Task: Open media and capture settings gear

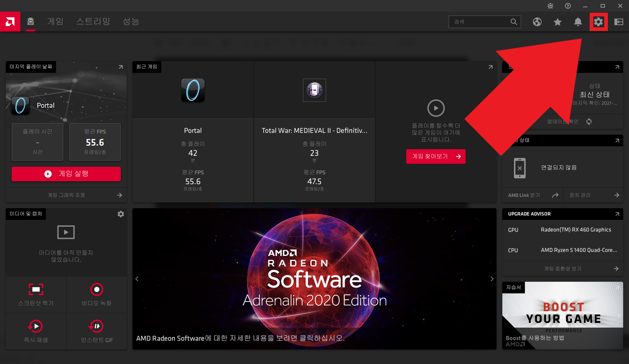Action: (x=121, y=214)
